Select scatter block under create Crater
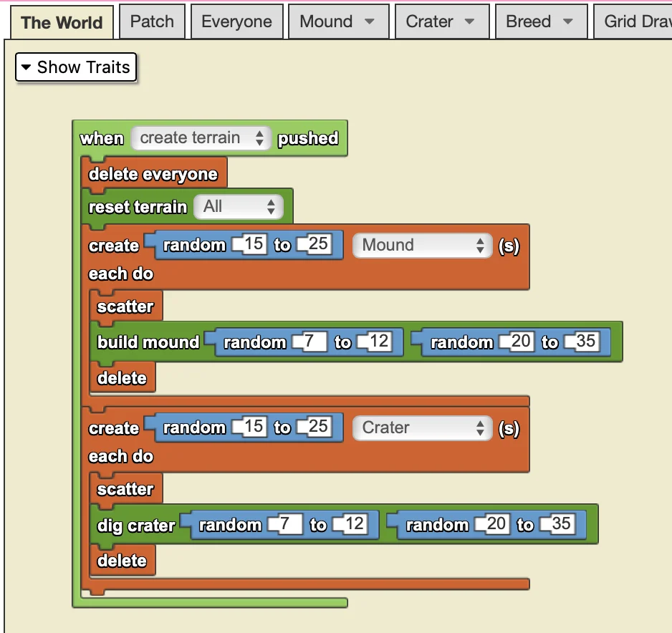This screenshot has height=633, width=672. (125, 489)
